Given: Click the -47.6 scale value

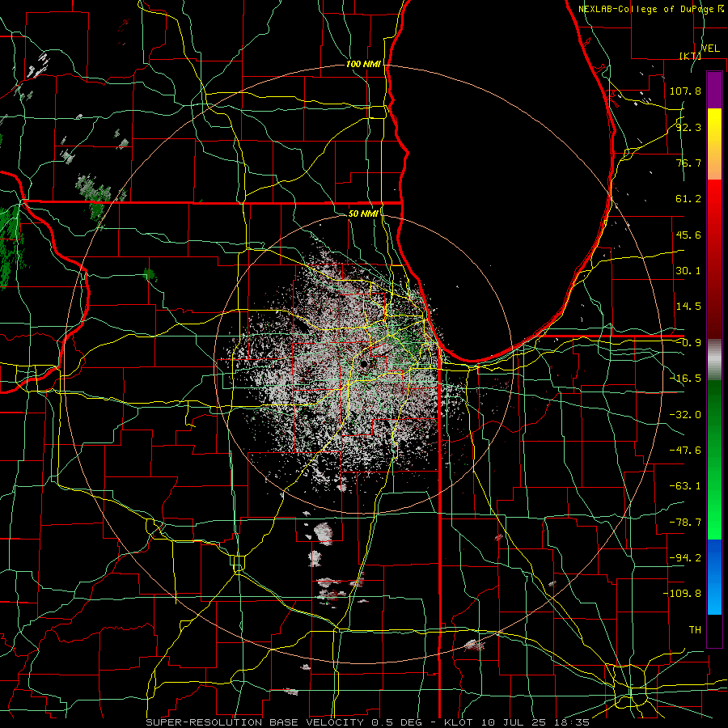Looking at the screenshot, I should coord(685,450).
